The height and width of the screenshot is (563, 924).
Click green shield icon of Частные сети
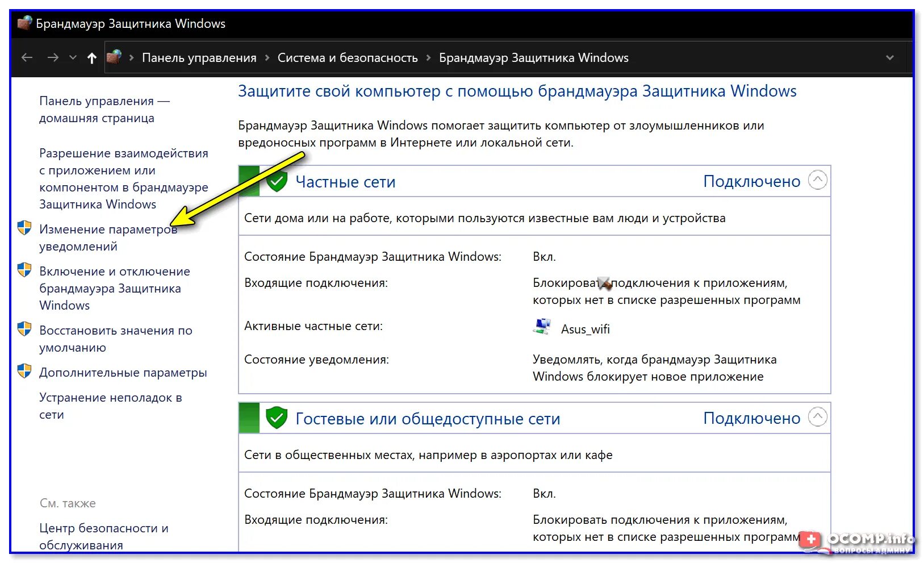click(277, 182)
